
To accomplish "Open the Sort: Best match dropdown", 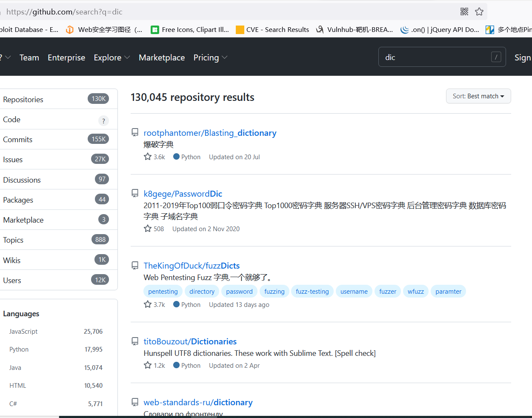I will click(x=478, y=96).
